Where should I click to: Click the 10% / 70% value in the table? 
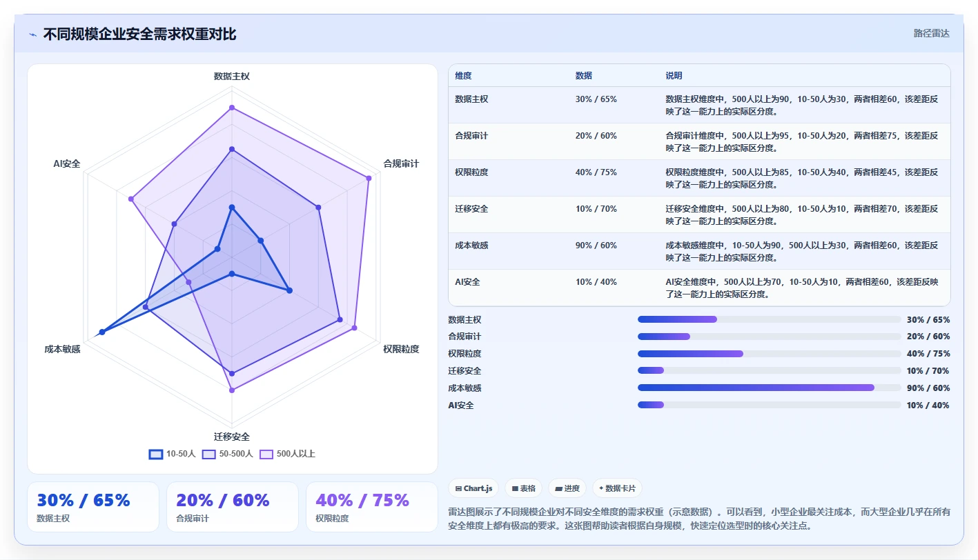point(596,209)
